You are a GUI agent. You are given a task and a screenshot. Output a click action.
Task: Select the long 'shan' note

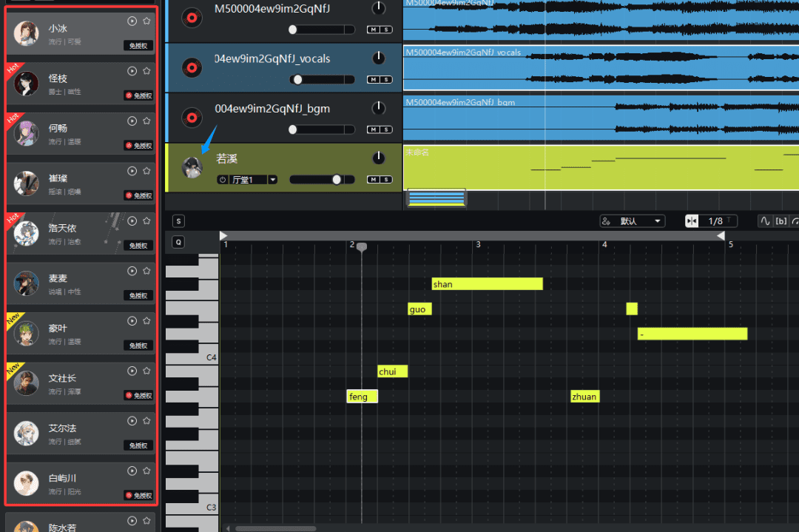click(487, 284)
